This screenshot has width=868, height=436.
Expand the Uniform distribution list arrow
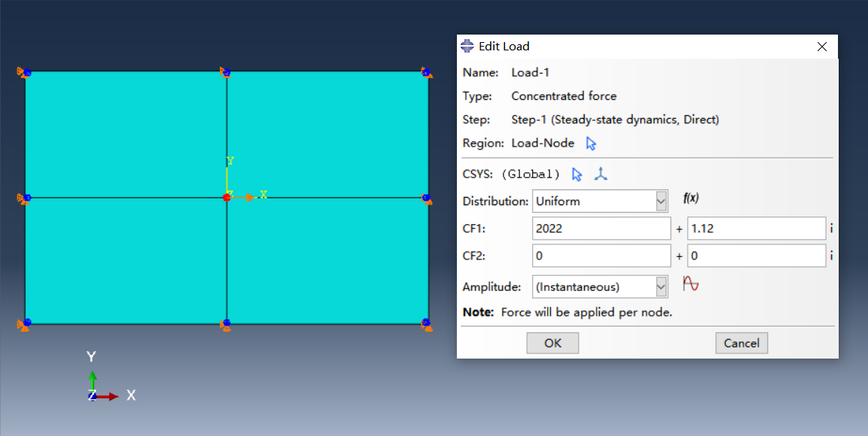click(x=661, y=201)
